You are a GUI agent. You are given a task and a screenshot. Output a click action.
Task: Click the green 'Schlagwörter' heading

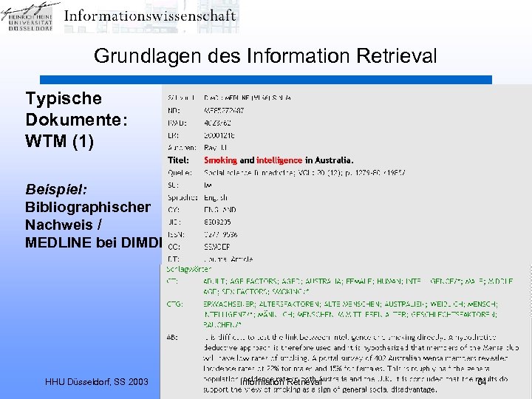[x=188, y=270]
